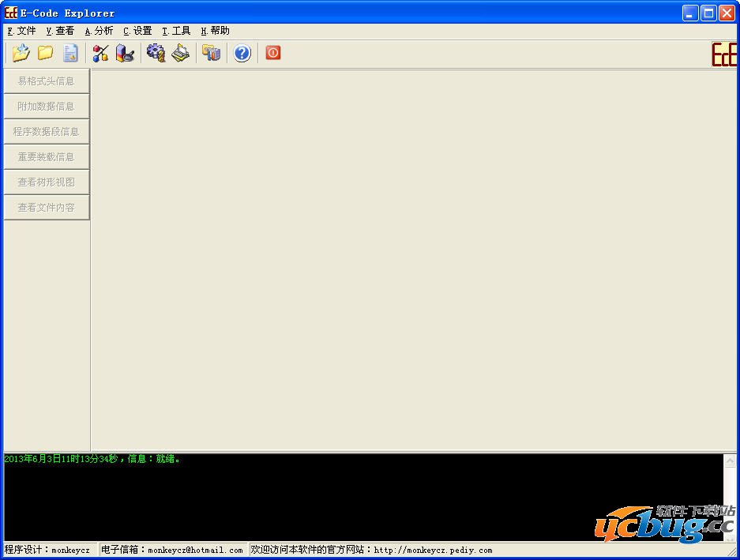Click the red exit power icon
This screenshot has height=560, width=740.
[x=272, y=53]
